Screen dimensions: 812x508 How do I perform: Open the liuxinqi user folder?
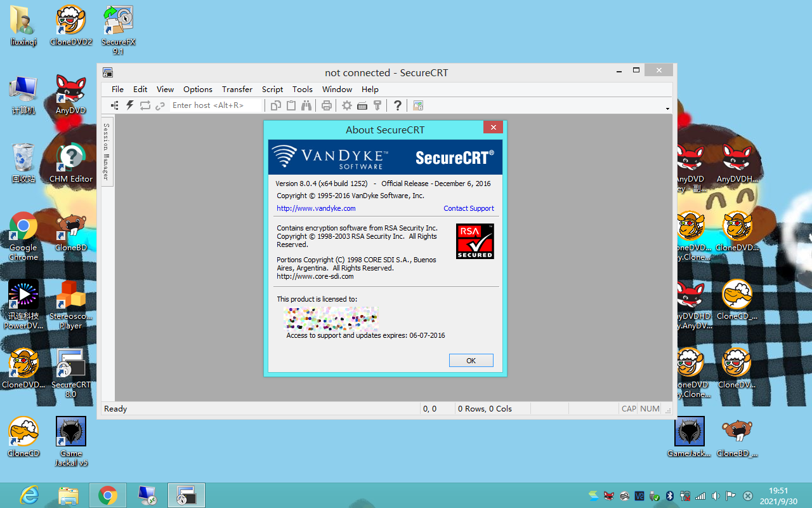(x=23, y=25)
